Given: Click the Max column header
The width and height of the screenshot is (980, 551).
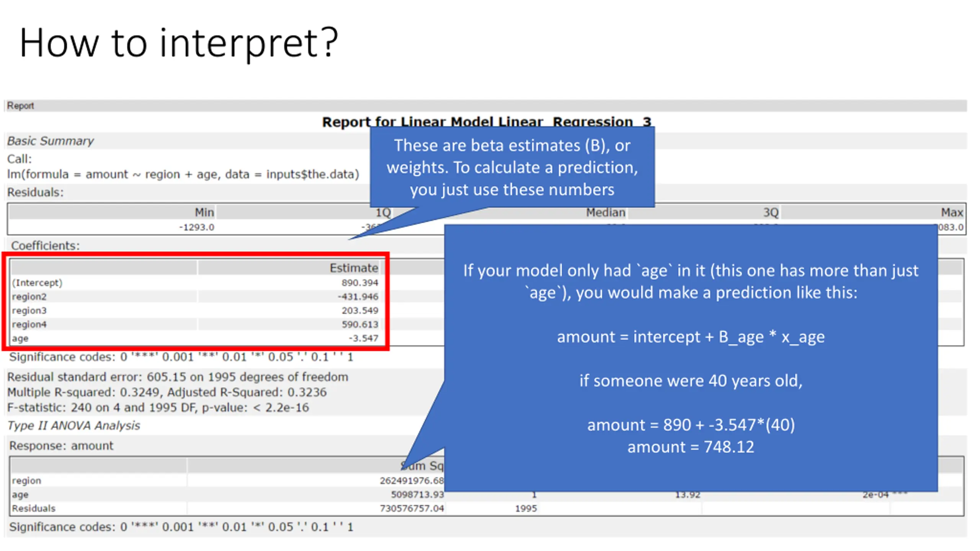Looking at the screenshot, I should tap(952, 212).
